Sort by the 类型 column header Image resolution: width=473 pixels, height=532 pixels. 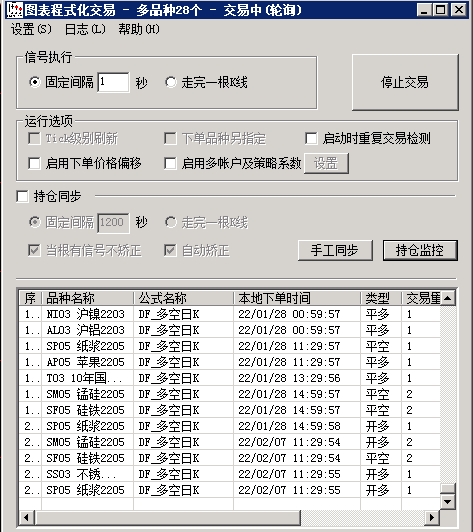click(381, 298)
